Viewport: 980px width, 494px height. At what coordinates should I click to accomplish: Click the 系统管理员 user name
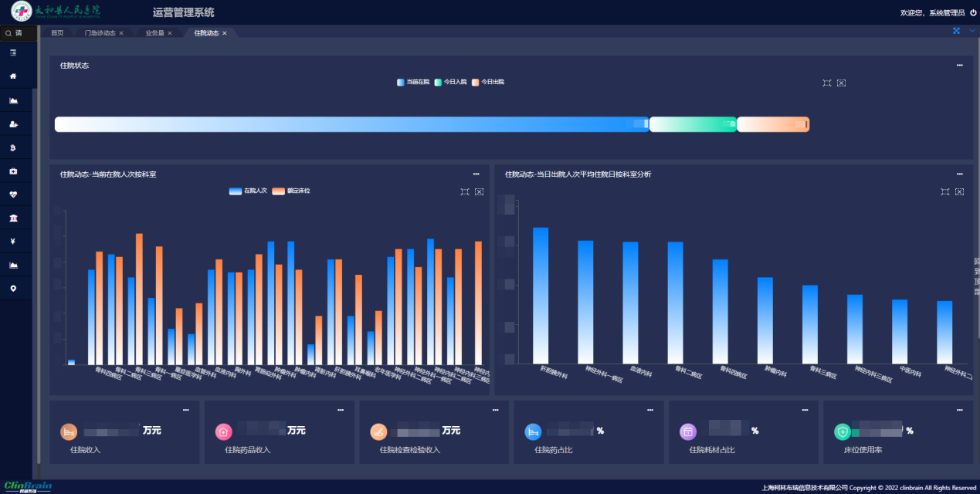[947, 12]
